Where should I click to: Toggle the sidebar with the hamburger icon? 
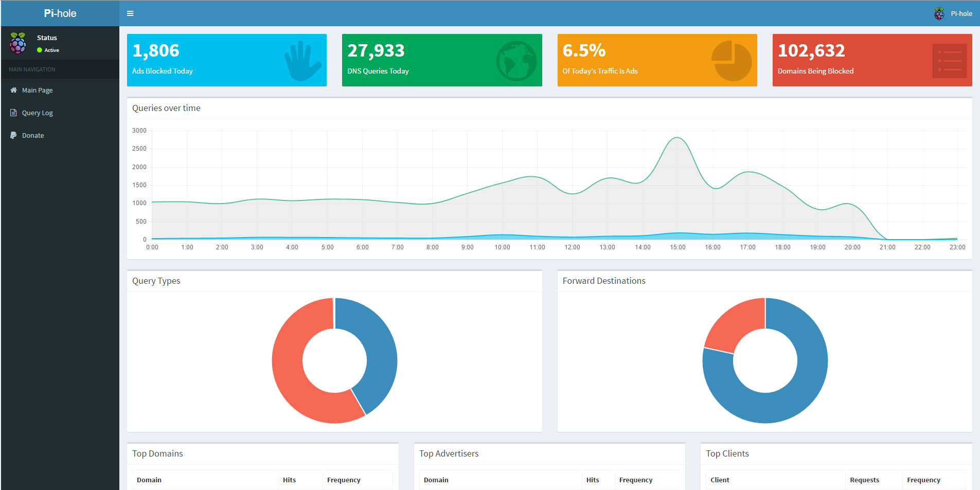click(x=130, y=13)
